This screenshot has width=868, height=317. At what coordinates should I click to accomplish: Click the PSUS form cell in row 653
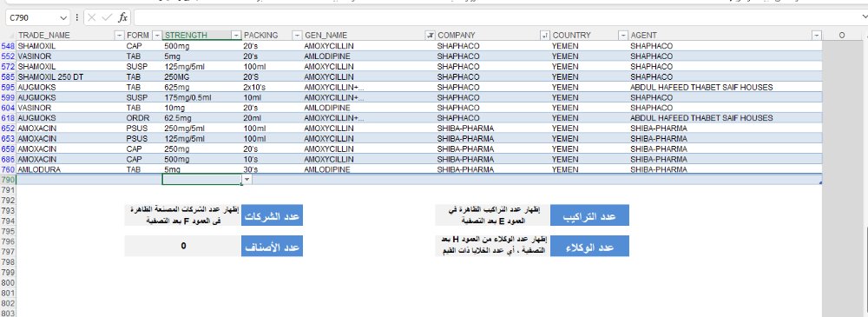click(143, 139)
